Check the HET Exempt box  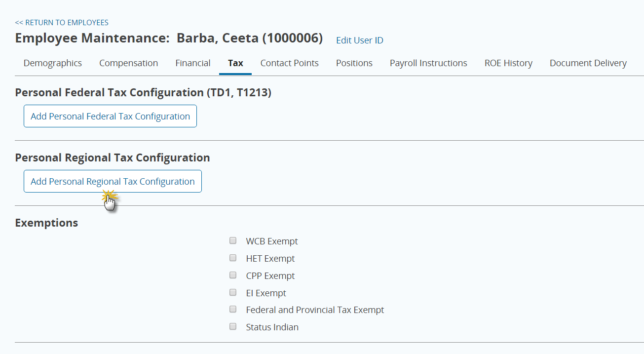click(x=233, y=258)
